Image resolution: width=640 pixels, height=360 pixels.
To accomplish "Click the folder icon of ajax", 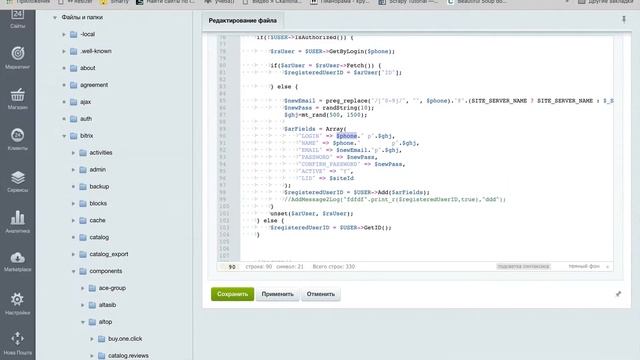I will [x=73, y=102].
